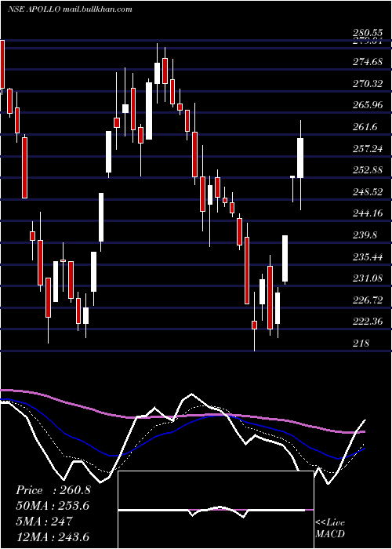Select the 252.88 price axis label
The image size is (392, 549).
click(368, 171)
